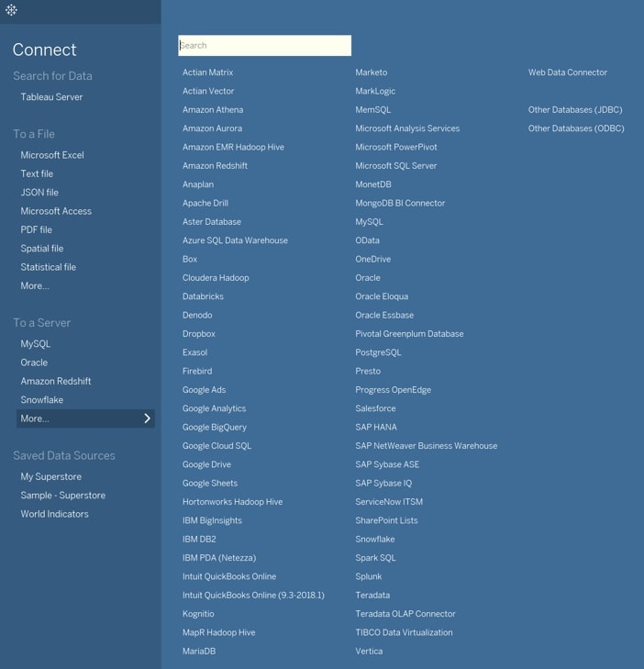644x669 pixels.
Task: Choose Salesforce connector
Action: tap(375, 408)
